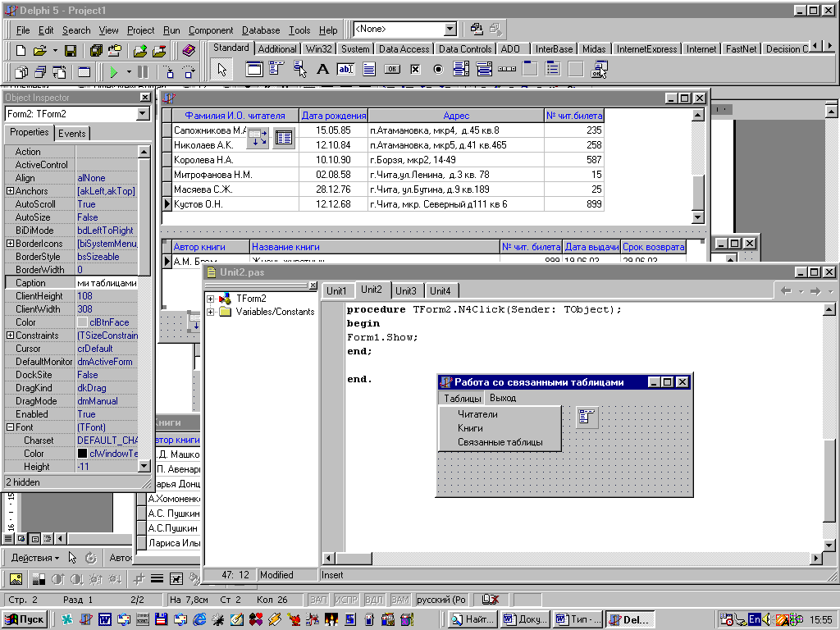Select the MainMenu component icon
The height and width of the screenshot is (630, 840).
276,69
